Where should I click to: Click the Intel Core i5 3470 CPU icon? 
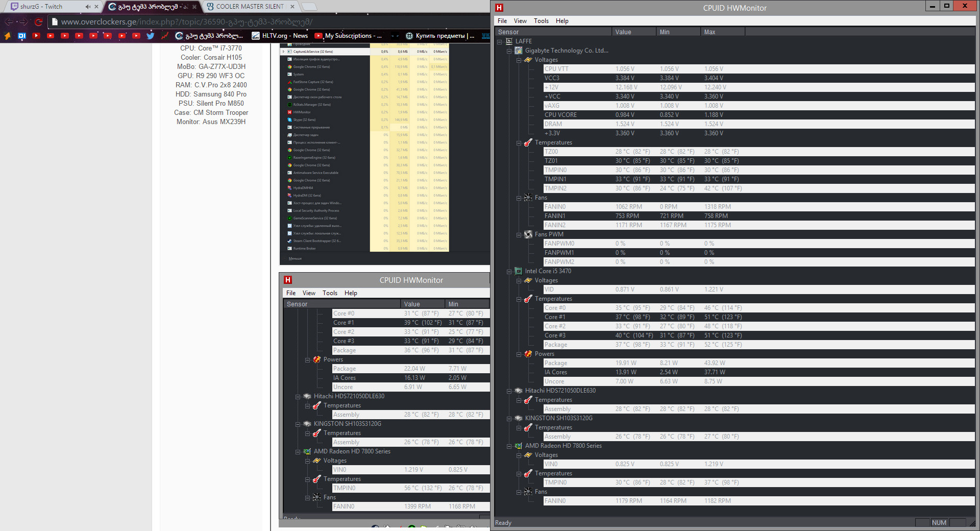point(519,271)
